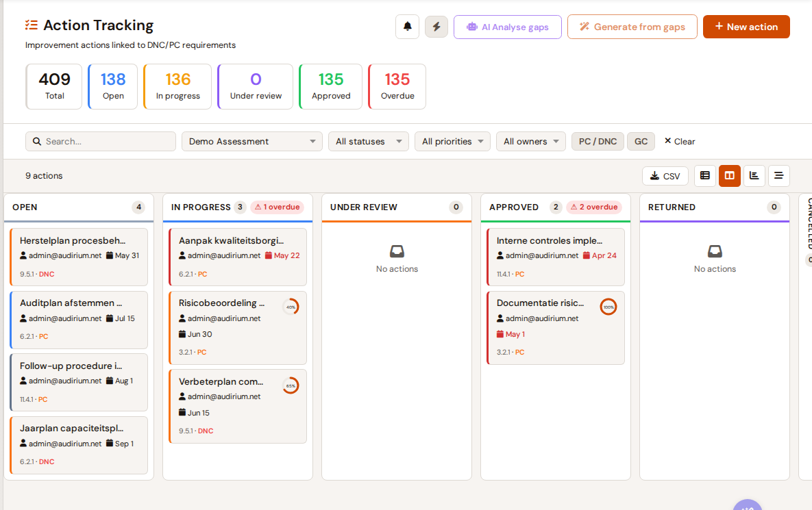Click the OPEN column count badge 4

(138, 207)
